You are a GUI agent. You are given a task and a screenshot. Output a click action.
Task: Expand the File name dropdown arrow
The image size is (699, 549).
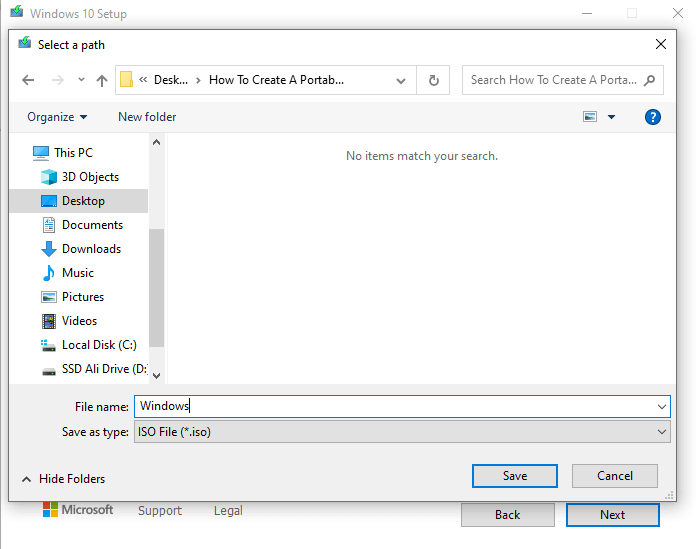[662, 407]
